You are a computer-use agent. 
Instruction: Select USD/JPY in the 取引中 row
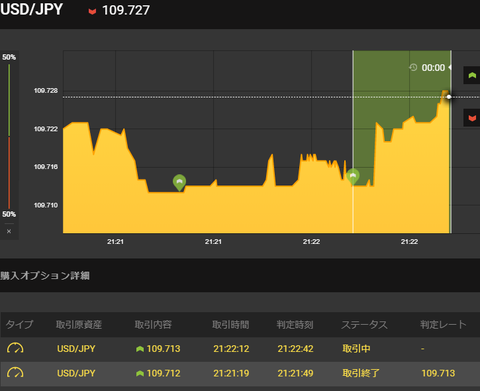click(76, 349)
